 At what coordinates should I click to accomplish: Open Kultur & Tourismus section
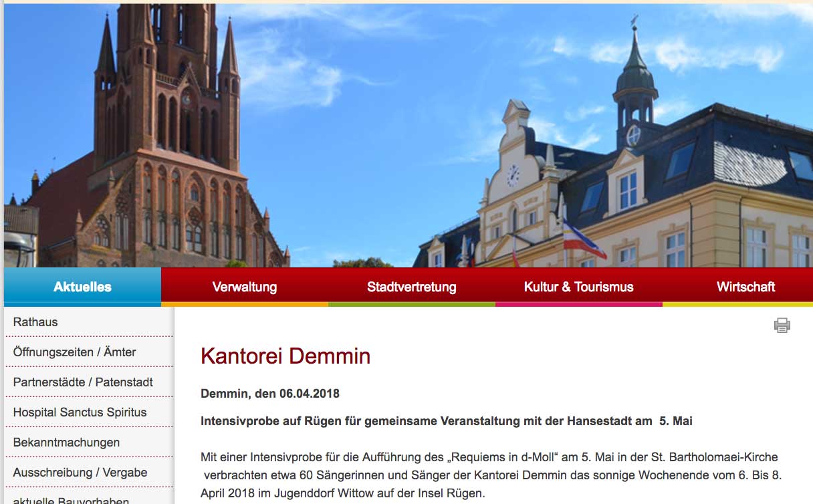pyautogui.click(x=579, y=287)
